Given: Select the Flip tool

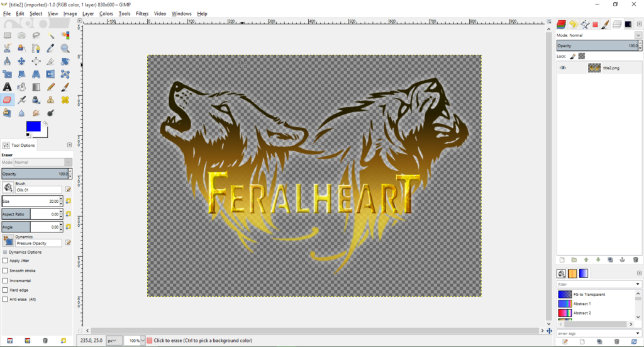Looking at the screenshot, I should click(x=50, y=74).
